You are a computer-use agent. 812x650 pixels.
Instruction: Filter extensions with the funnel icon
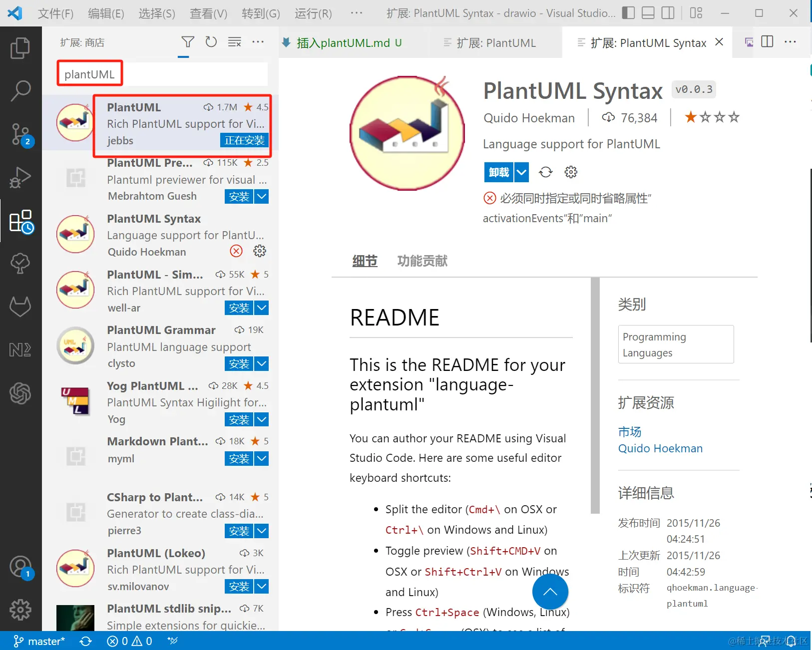tap(188, 42)
